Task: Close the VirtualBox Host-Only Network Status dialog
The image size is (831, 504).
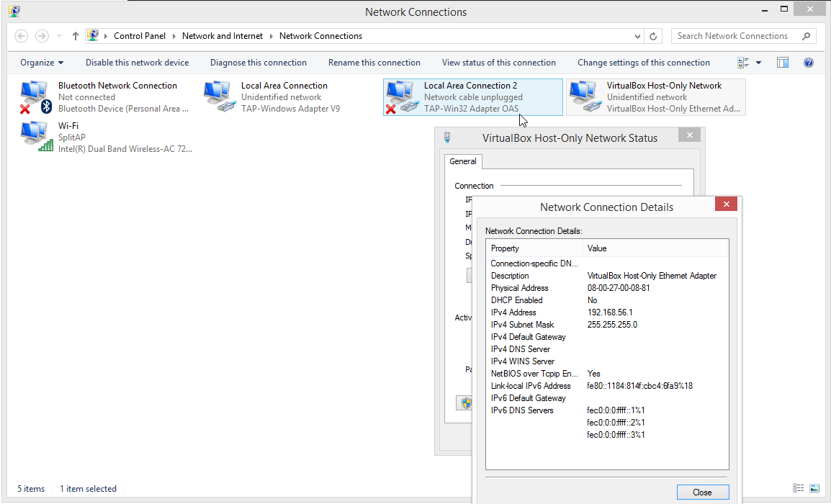Action: pos(689,135)
